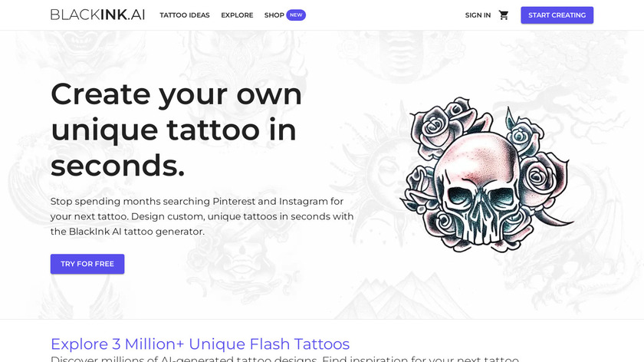The width and height of the screenshot is (644, 362).
Task: Open the Tattoo Ideas menu item
Action: (x=185, y=15)
